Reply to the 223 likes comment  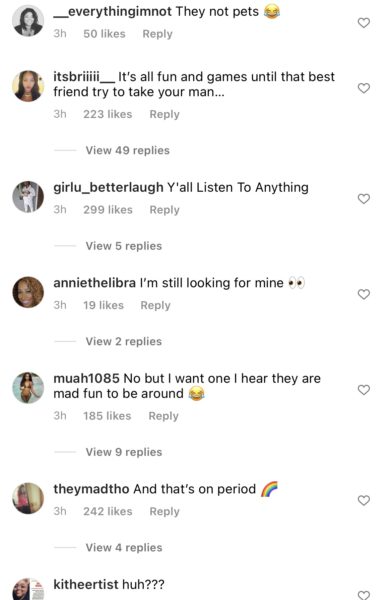164,114
